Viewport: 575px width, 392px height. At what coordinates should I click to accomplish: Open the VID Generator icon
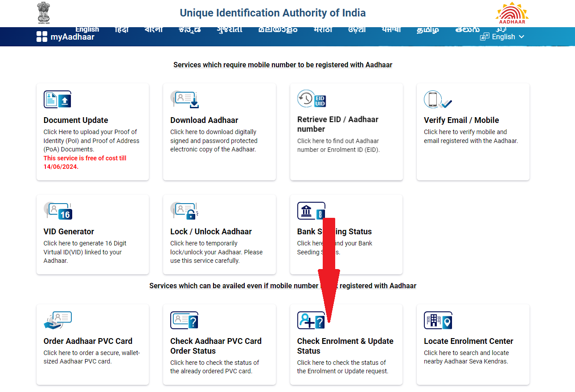[57, 210]
